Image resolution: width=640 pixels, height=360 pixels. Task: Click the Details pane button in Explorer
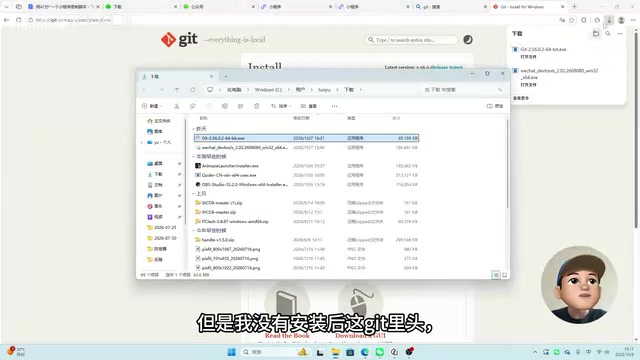pyautogui.click(x=495, y=106)
